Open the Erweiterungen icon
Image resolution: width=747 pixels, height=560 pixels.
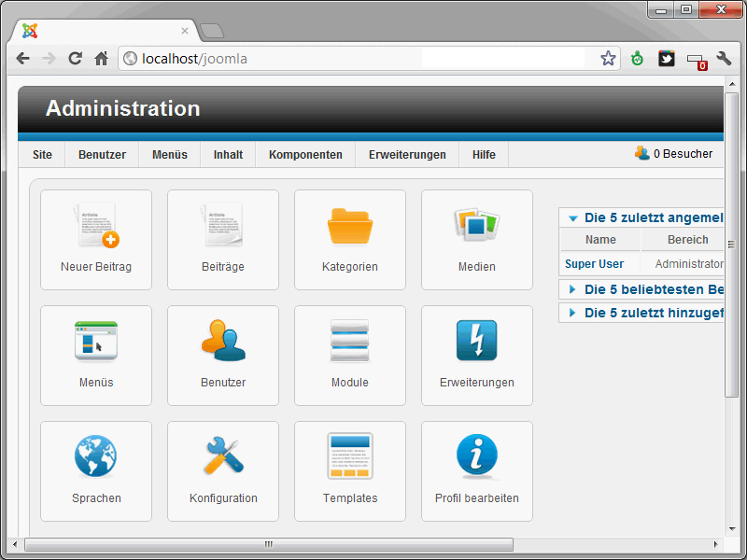point(477,343)
